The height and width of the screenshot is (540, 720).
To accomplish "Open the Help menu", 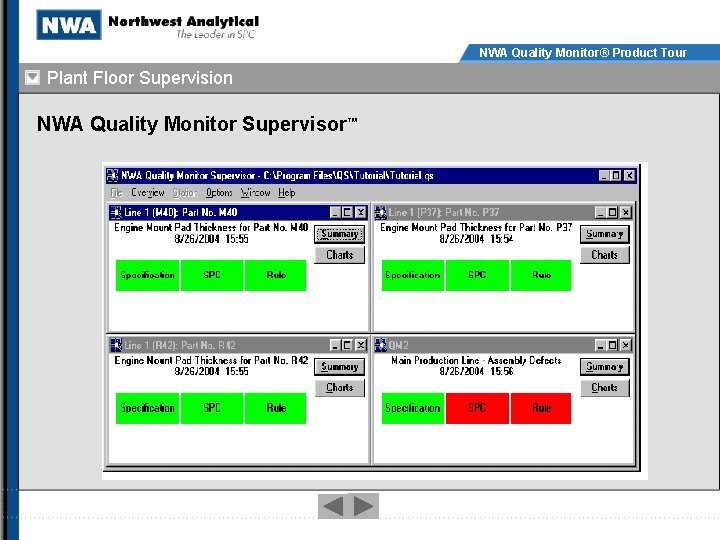I will tap(287, 193).
